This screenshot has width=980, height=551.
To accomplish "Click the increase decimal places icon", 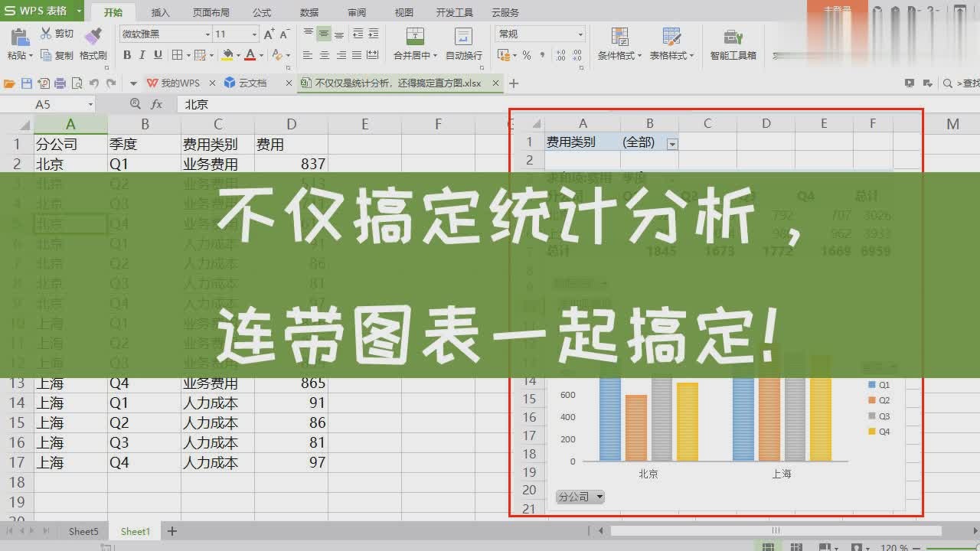I will coord(561,55).
